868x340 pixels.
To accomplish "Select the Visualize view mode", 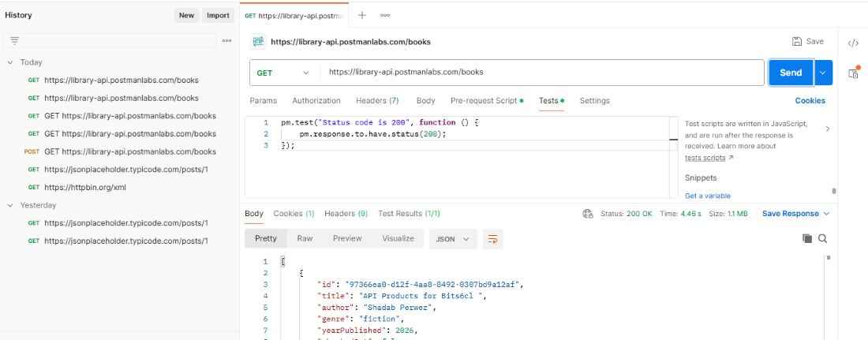I will tap(398, 239).
